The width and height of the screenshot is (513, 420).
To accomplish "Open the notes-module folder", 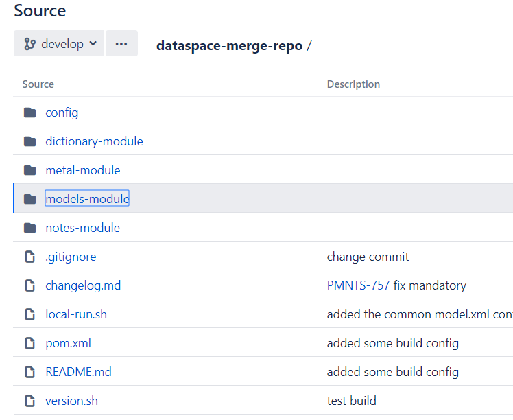I will point(82,228).
